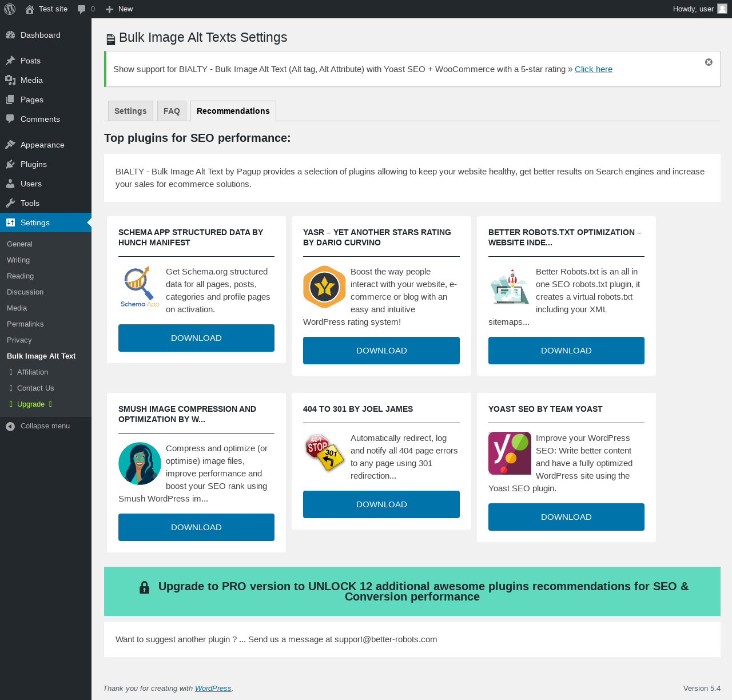Click the Posts pushpin icon
The width and height of the screenshot is (732, 700).
[x=10, y=61]
